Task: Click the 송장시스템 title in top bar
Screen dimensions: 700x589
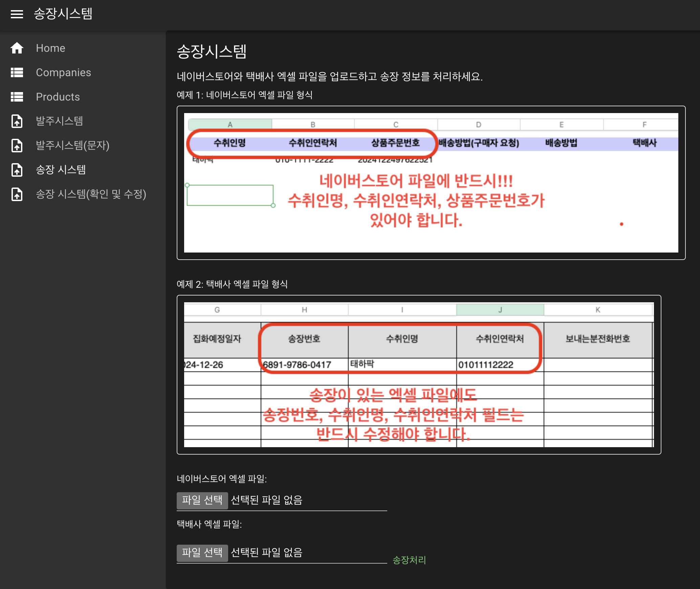Action: (x=63, y=14)
